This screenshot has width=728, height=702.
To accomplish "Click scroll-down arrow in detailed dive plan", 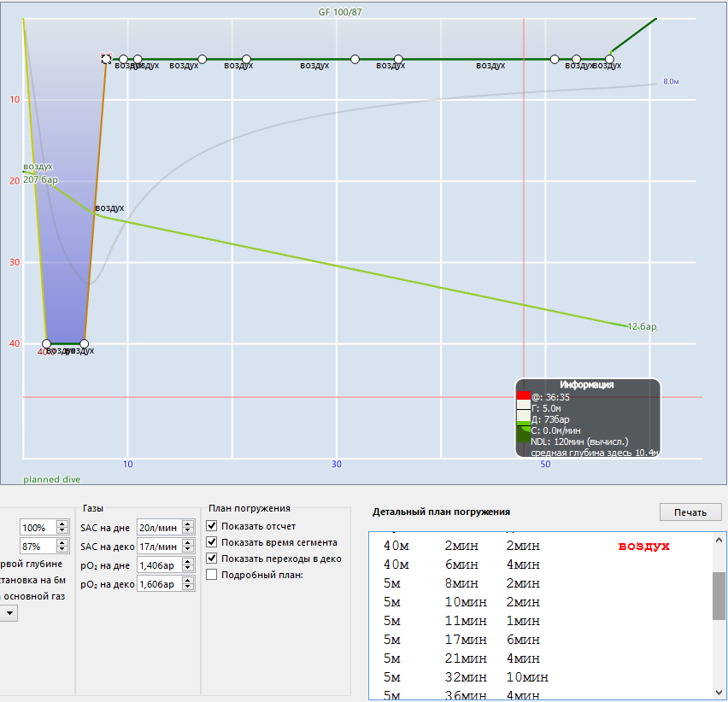I will tap(719, 692).
